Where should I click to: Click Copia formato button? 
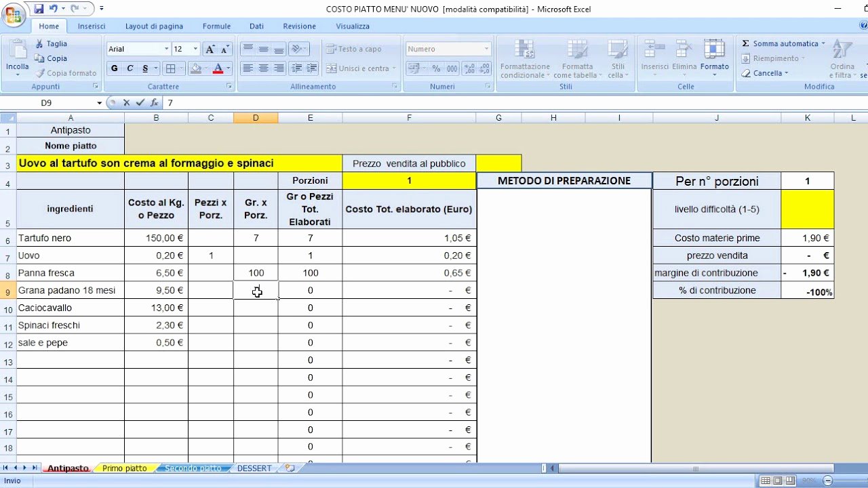tap(66, 73)
